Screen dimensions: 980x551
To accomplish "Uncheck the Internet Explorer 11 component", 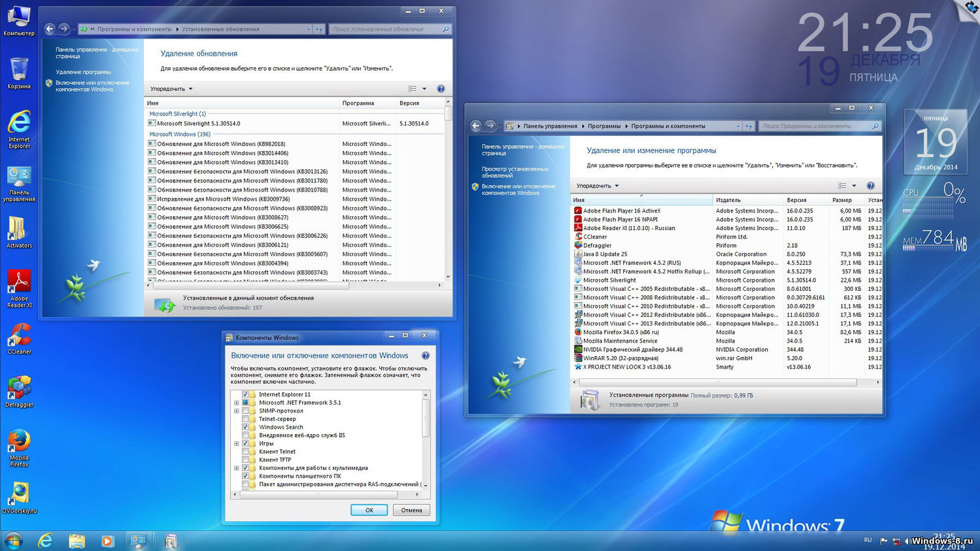I will click(246, 394).
